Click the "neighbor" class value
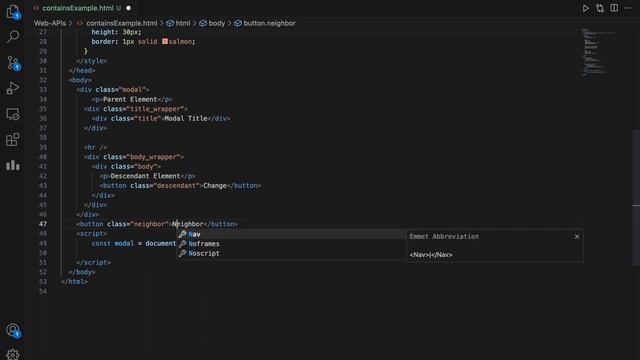 (149, 224)
